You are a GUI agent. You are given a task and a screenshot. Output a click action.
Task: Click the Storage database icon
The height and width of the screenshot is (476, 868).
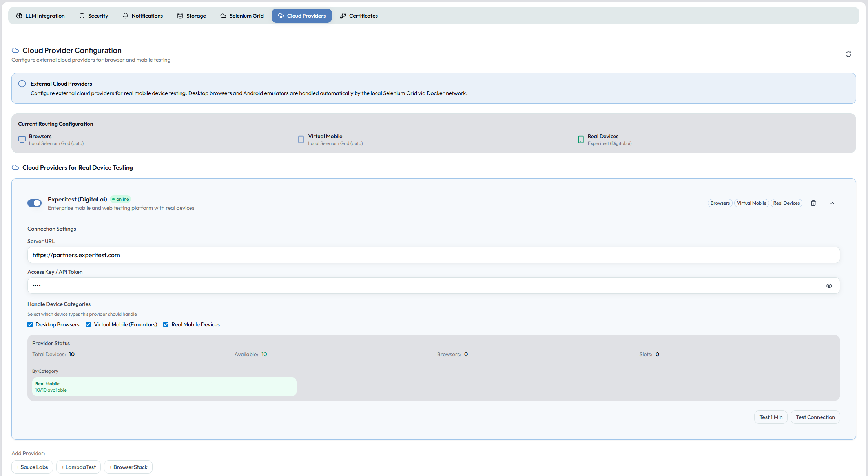click(x=180, y=16)
